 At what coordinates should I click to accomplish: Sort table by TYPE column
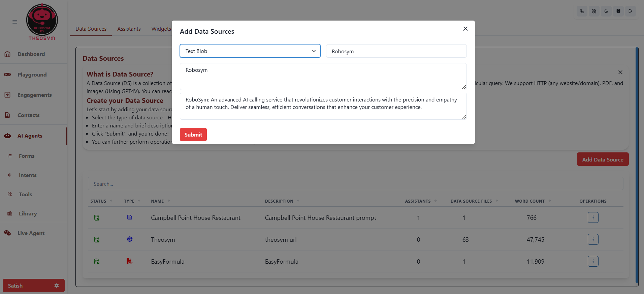point(132,201)
